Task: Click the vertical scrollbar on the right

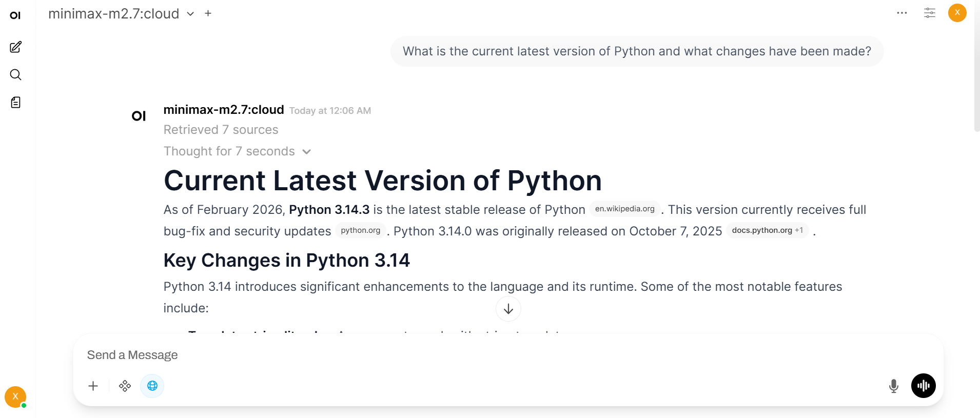Action: tap(977, 67)
